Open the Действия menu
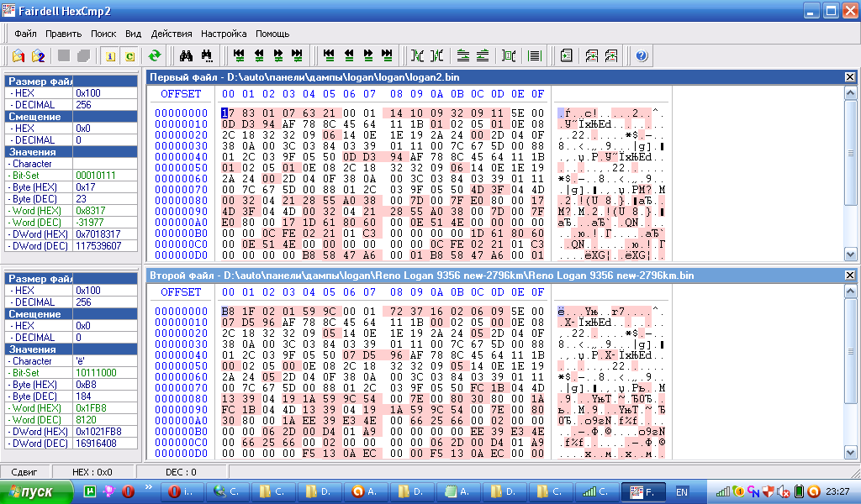 (172, 34)
